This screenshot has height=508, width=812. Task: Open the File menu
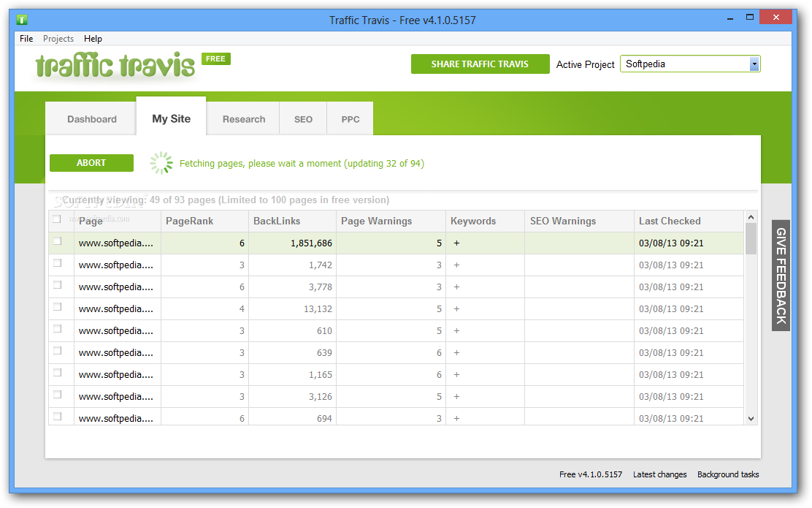tap(26, 39)
